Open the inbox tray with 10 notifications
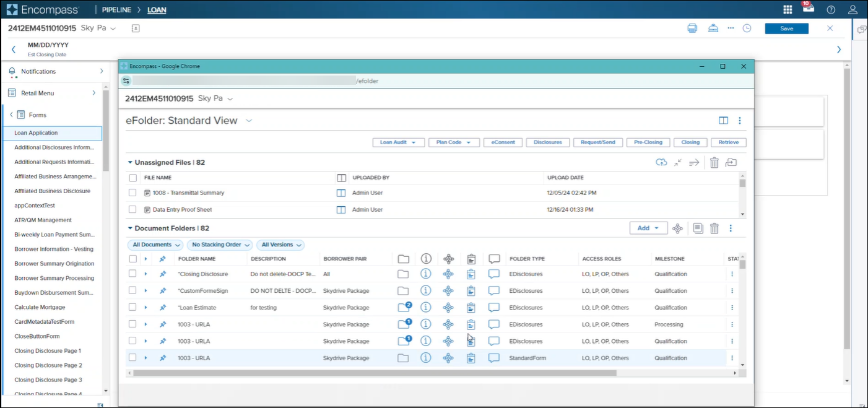This screenshot has height=408, width=868. pyautogui.click(x=808, y=8)
